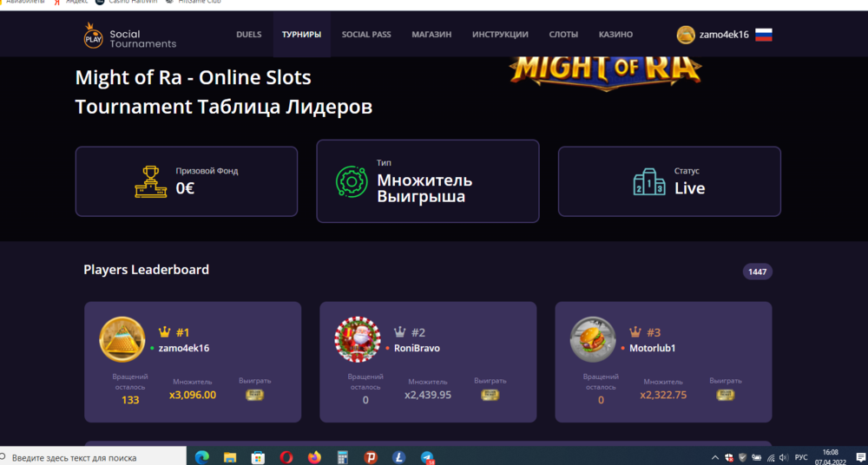The image size is (868, 465).
Task: Click the bronze crown icon next to #3
Action: pyautogui.click(x=635, y=332)
